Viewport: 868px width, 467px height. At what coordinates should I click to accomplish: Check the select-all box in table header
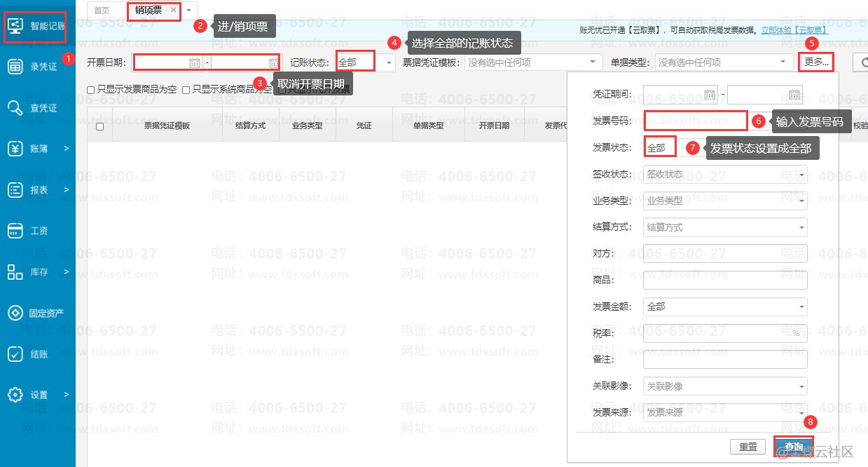tap(99, 126)
